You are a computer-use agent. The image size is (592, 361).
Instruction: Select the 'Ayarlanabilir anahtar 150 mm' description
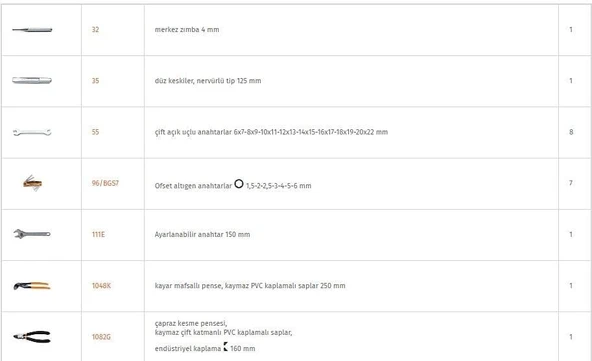[x=202, y=234]
